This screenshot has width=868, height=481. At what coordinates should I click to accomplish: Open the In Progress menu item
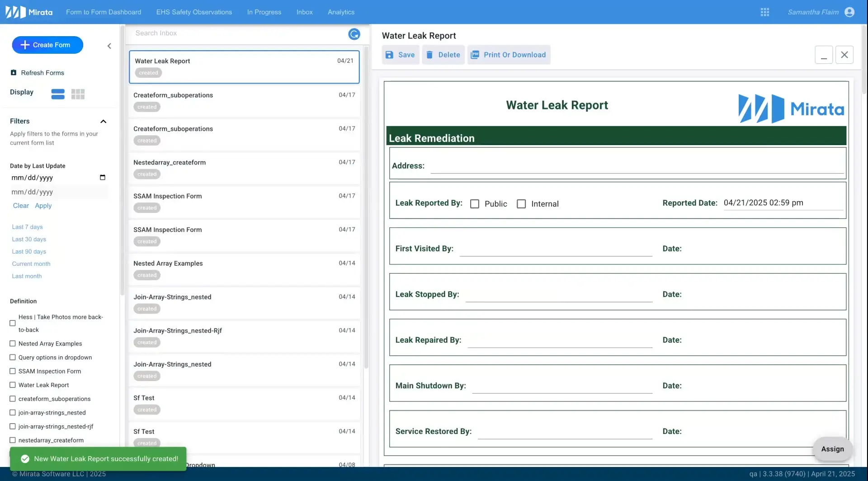(264, 12)
